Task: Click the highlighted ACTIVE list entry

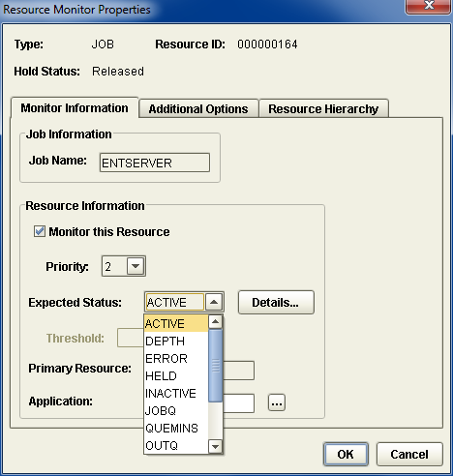Action: point(176,323)
